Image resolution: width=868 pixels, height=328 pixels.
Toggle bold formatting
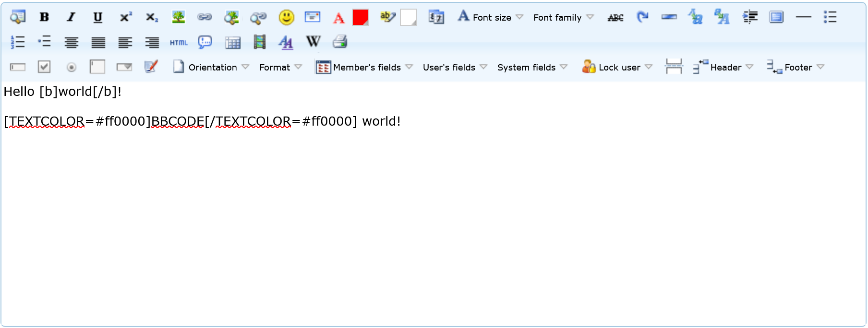(x=44, y=17)
